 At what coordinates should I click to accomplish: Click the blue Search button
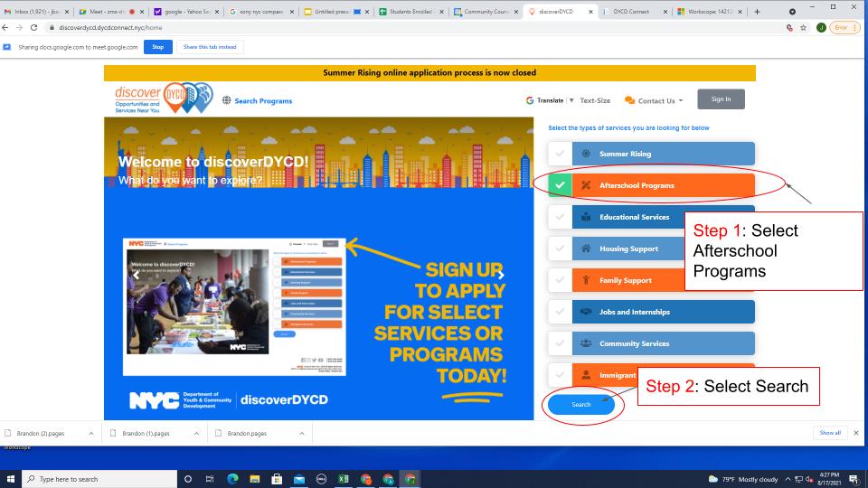(x=581, y=405)
